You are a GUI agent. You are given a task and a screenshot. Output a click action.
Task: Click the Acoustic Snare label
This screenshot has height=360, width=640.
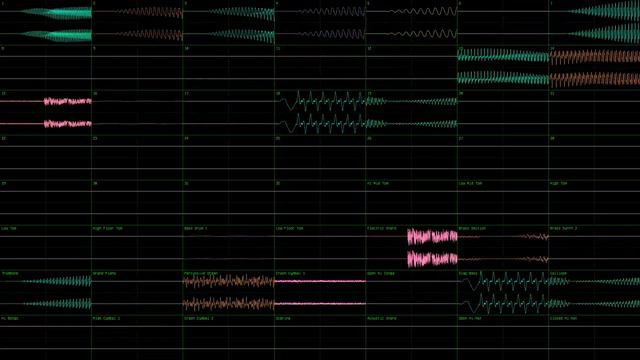click(382, 318)
